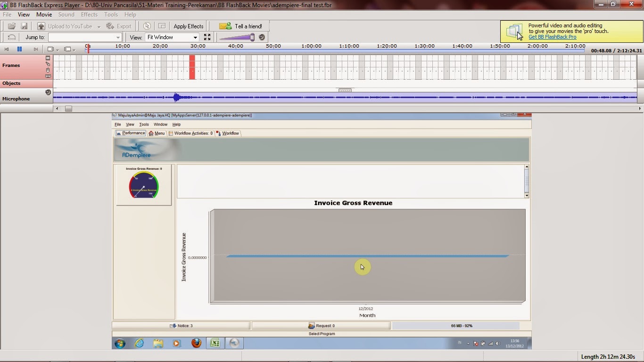Switch to the Workflow Activities tab

(190, 133)
